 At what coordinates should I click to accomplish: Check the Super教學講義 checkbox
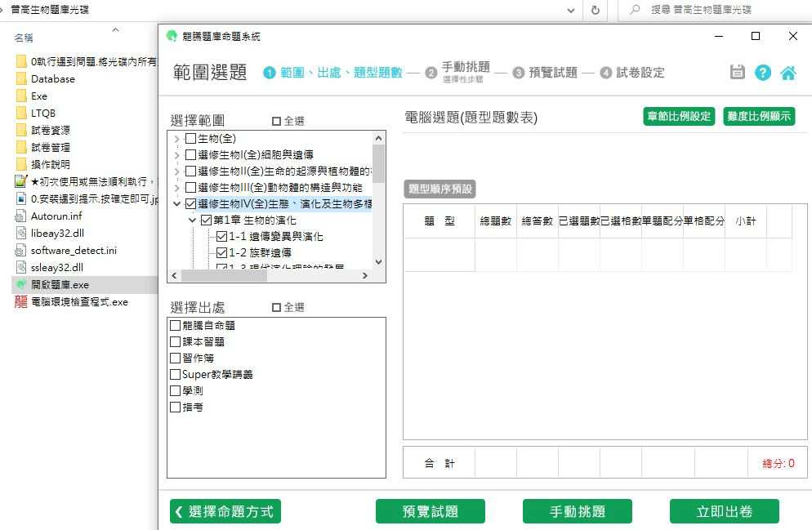coord(175,374)
